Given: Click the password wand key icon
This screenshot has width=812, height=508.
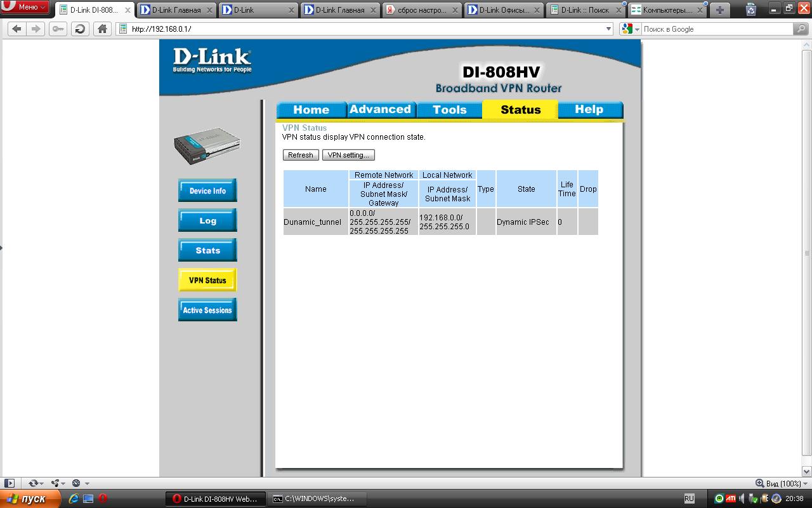Looking at the screenshot, I should (x=58, y=29).
